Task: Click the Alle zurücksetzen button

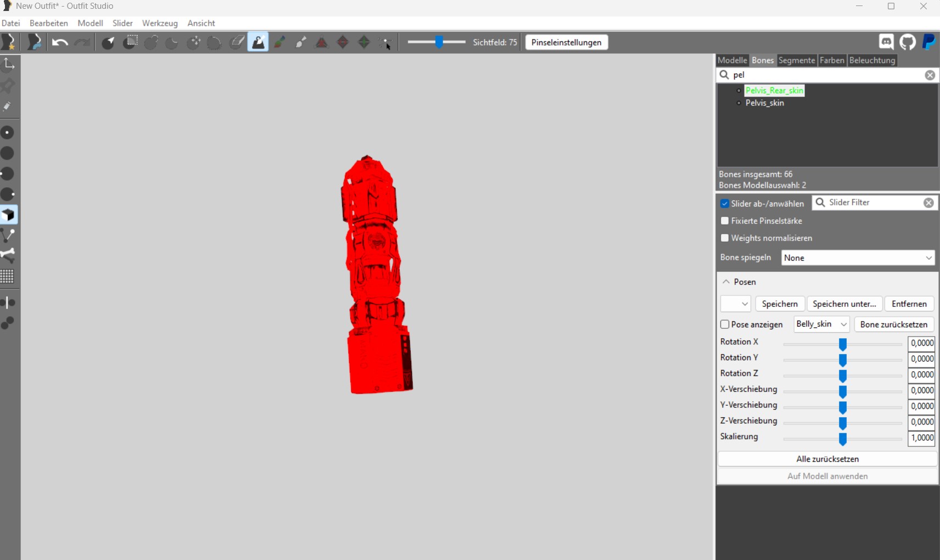Action: (x=827, y=459)
